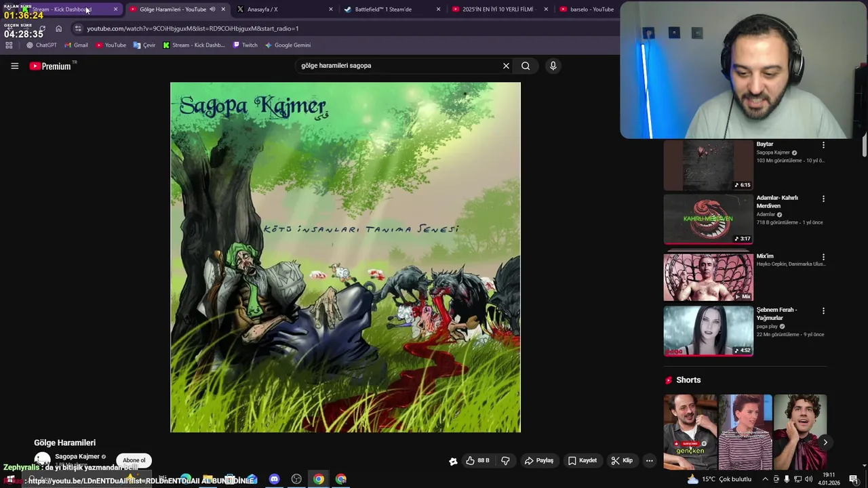
Task: Open Discord from the taskbar
Action: tap(274, 479)
